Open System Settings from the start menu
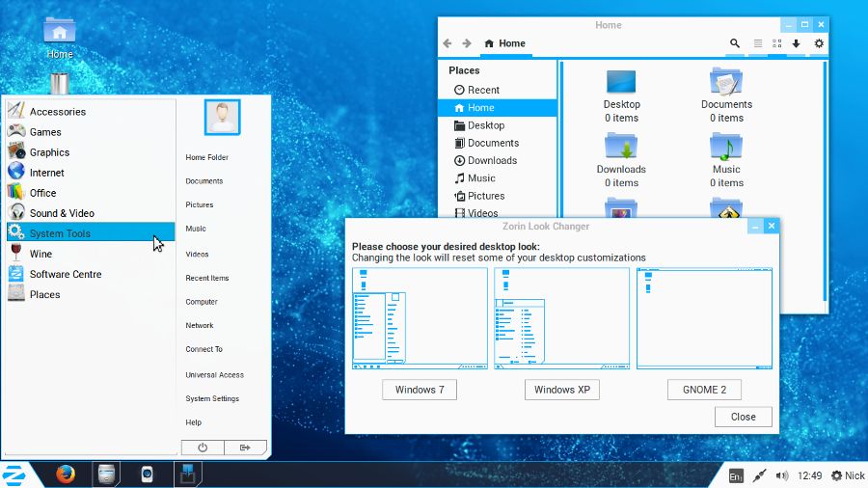This screenshot has height=488, width=868. click(212, 398)
